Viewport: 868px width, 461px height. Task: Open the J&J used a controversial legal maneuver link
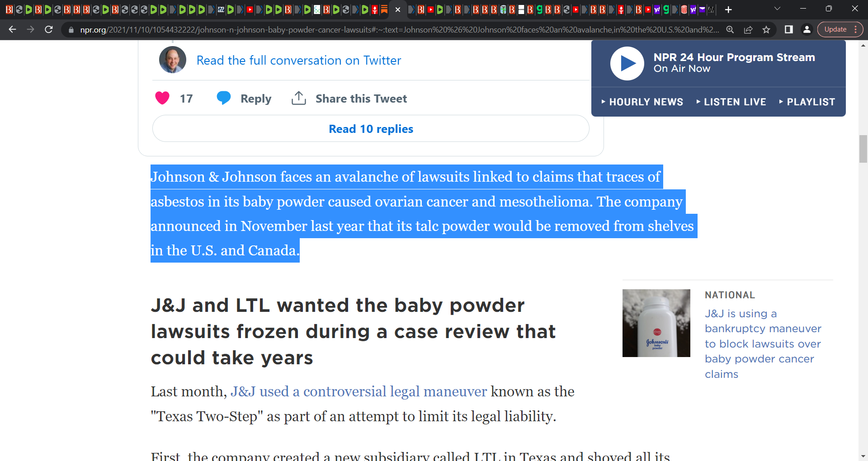click(359, 391)
